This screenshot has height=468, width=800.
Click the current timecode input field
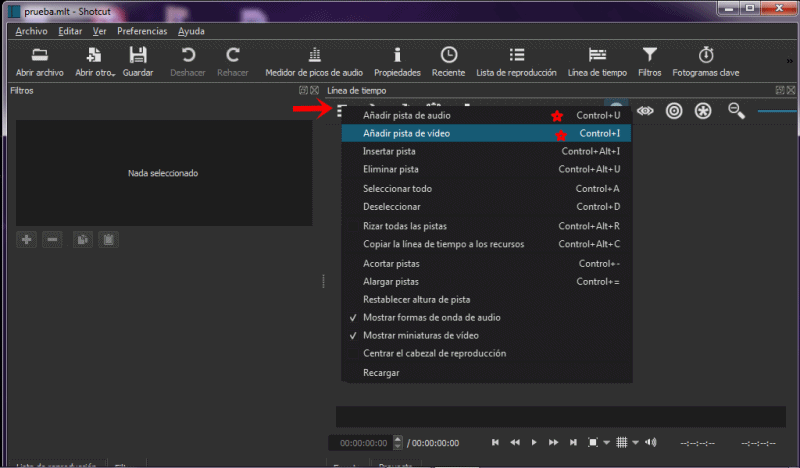pos(361,443)
